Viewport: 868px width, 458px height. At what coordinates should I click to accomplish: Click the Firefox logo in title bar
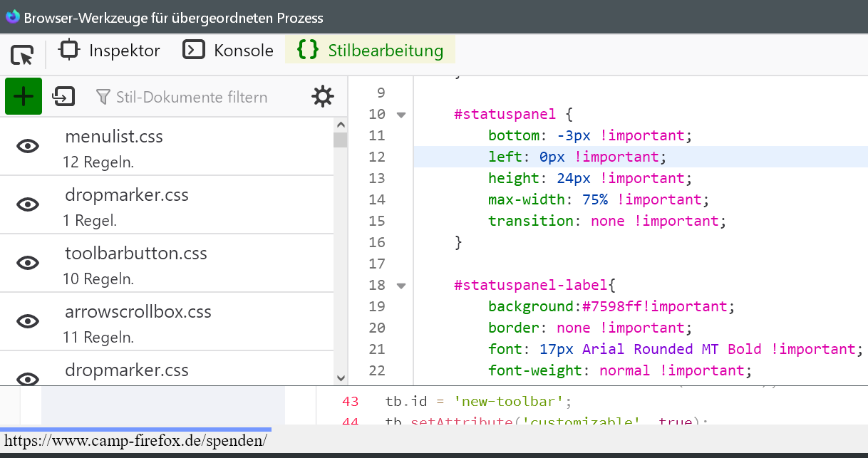(12, 17)
